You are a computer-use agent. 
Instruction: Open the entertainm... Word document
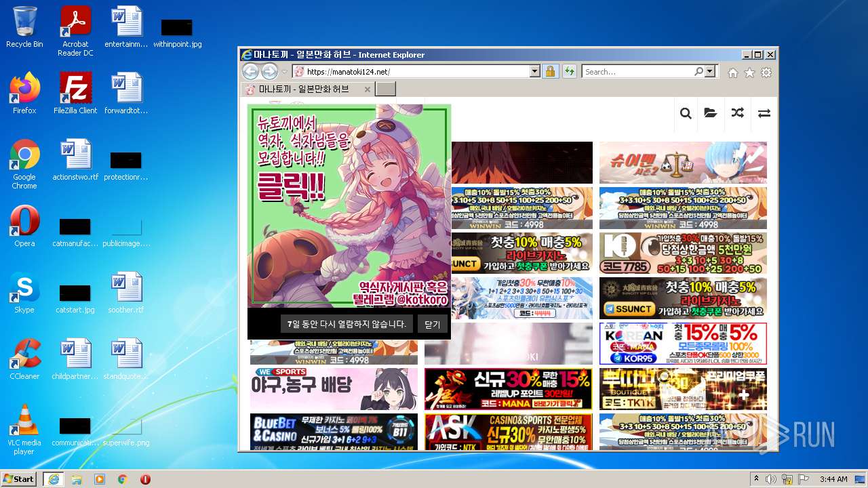(126, 27)
